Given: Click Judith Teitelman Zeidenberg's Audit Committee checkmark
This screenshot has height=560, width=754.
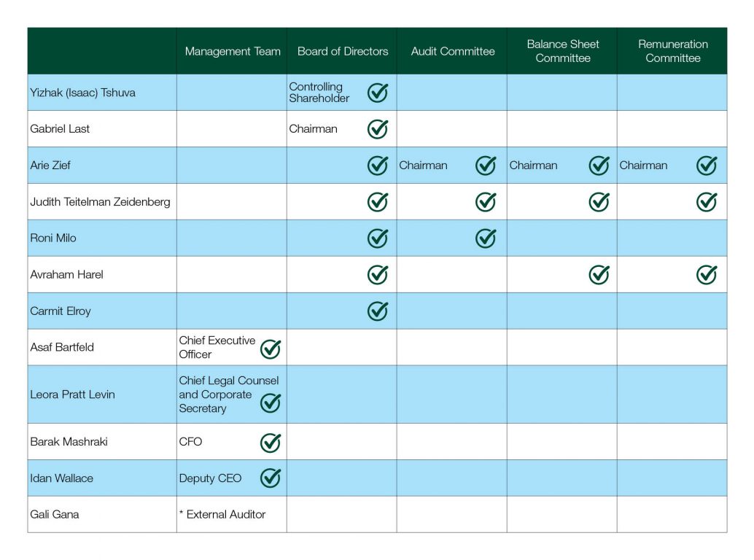Looking at the screenshot, I should pos(486,201).
